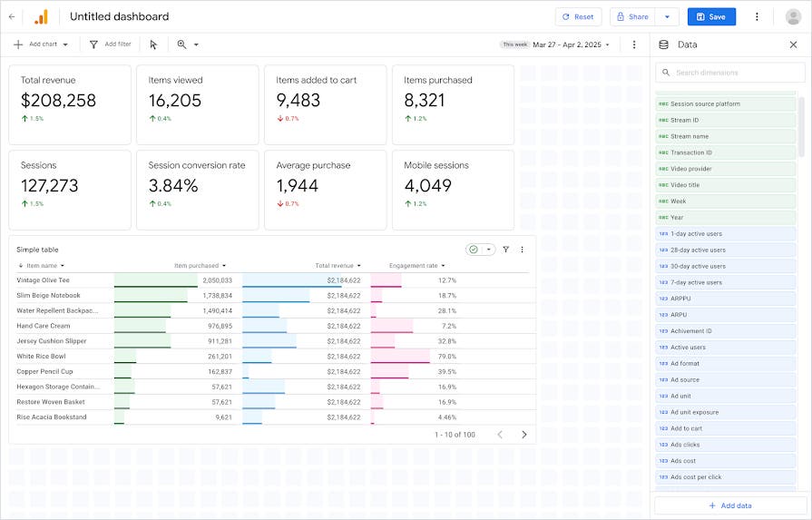Screen dimensions: 812x520
Task: Select the 28-day active users metric
Action: click(726, 250)
